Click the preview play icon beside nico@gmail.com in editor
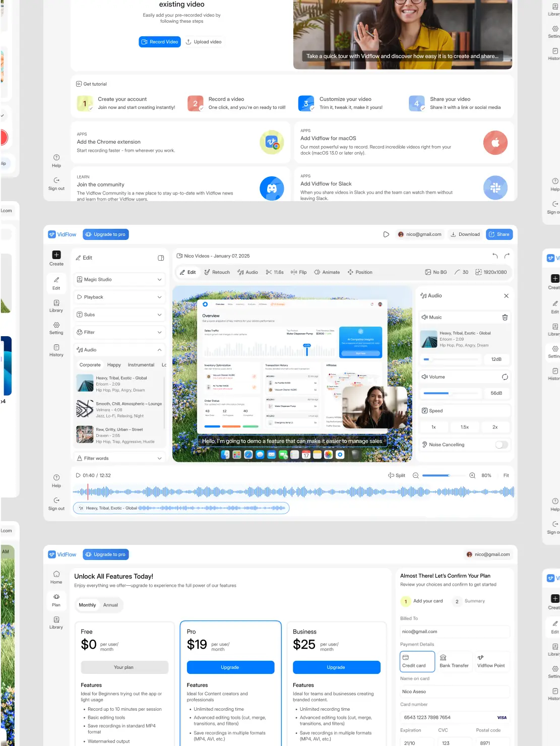The width and height of the screenshot is (560, 746). tap(386, 234)
